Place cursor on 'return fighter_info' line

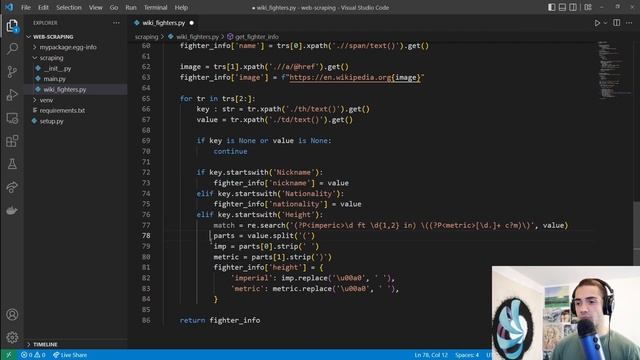tap(220, 320)
